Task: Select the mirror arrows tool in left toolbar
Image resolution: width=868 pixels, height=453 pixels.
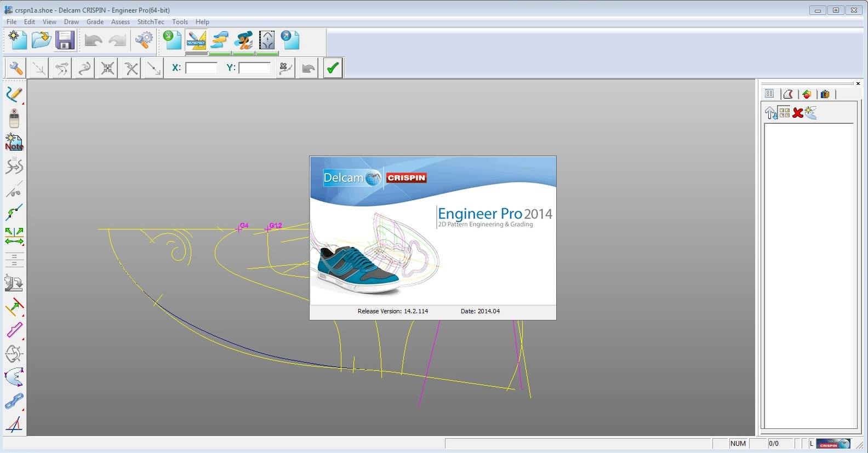Action: click(x=14, y=236)
